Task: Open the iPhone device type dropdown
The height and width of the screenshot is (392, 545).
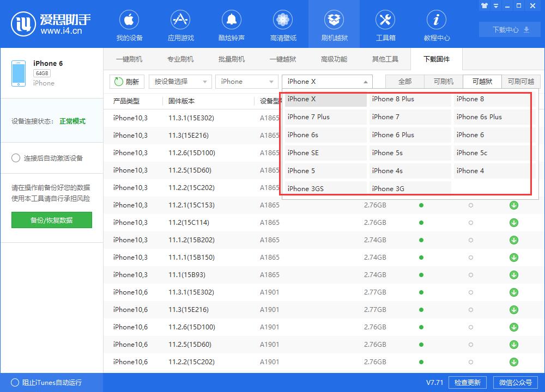Action: (x=247, y=82)
